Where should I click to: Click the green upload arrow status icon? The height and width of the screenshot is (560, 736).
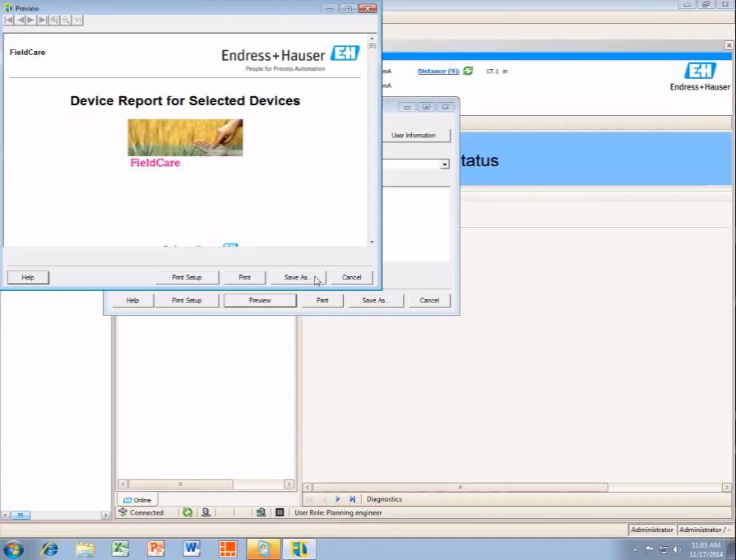261,512
